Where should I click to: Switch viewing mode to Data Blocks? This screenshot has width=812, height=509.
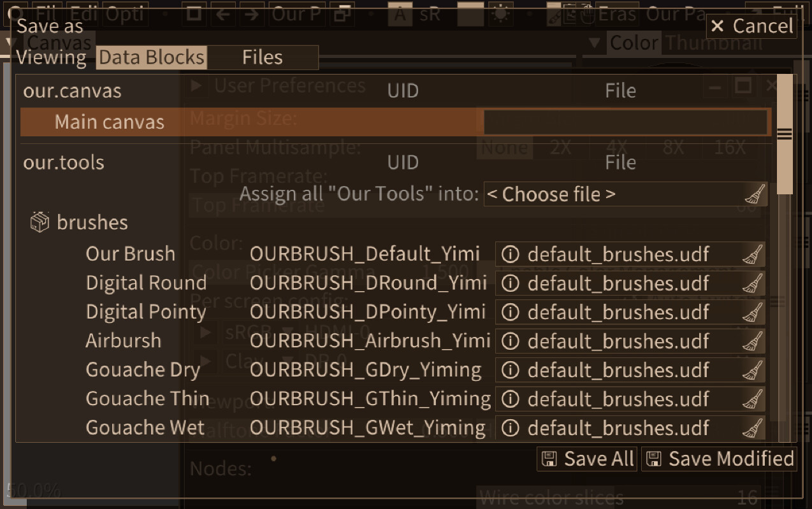coord(152,57)
